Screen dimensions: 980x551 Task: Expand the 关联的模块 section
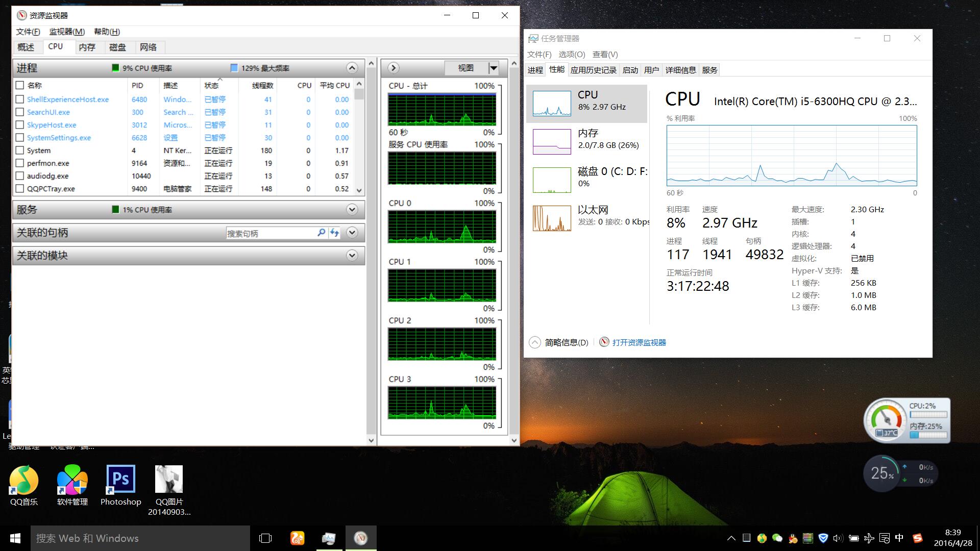(352, 256)
